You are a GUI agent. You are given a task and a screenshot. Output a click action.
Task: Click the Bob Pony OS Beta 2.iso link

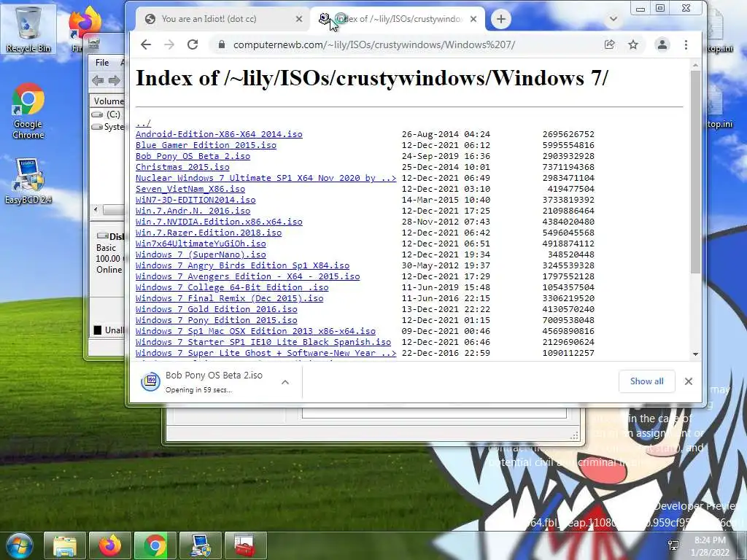(193, 156)
